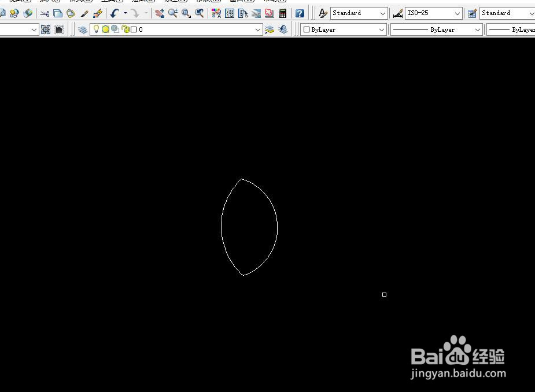
Task: Open the ISO-25 dimension style dropdown
Action: click(433, 13)
